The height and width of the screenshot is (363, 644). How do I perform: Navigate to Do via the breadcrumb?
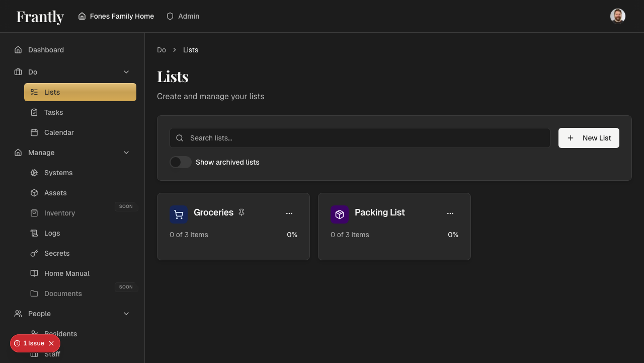pos(161,50)
